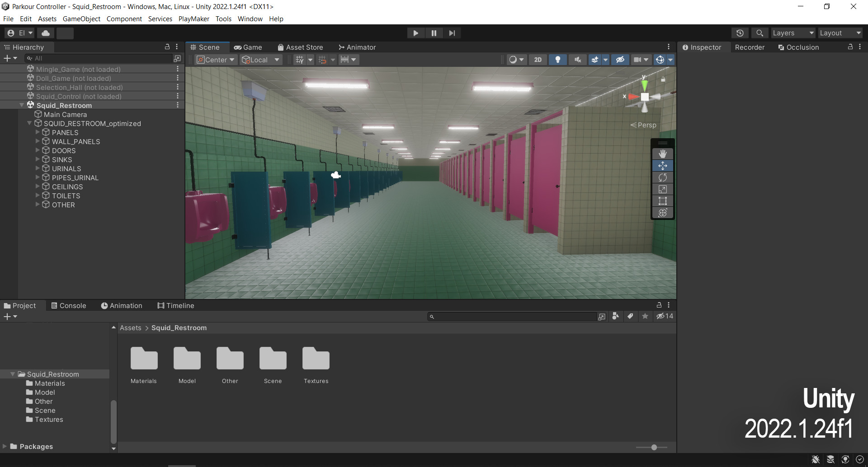Switch to the Game tab
The image size is (868, 467).
click(x=248, y=47)
